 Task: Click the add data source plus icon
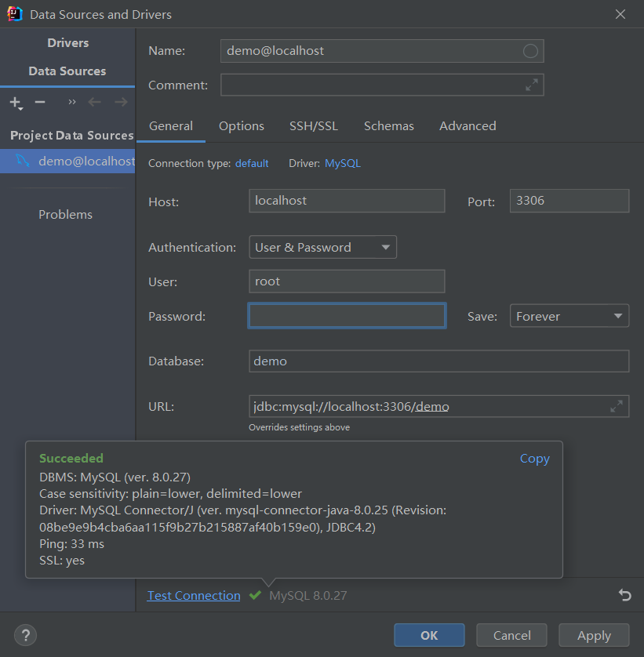[16, 102]
